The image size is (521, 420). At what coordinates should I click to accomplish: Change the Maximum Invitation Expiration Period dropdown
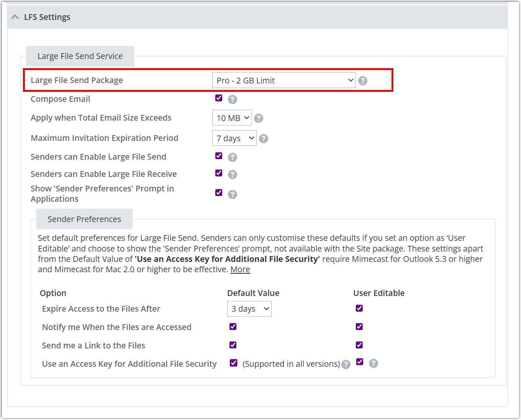234,138
